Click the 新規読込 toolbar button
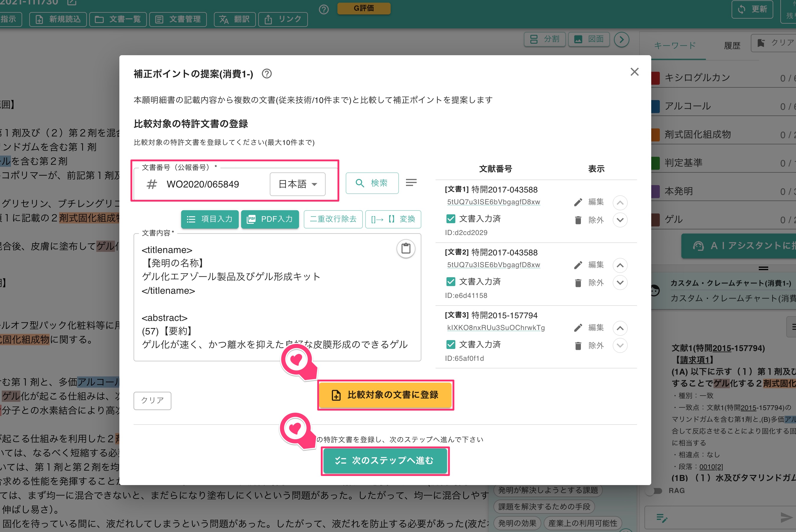 pos(58,19)
